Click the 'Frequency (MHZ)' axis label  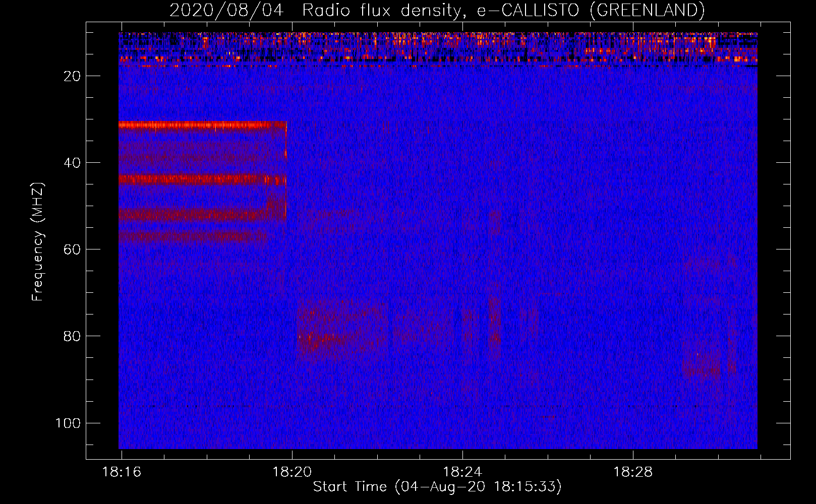38,241
